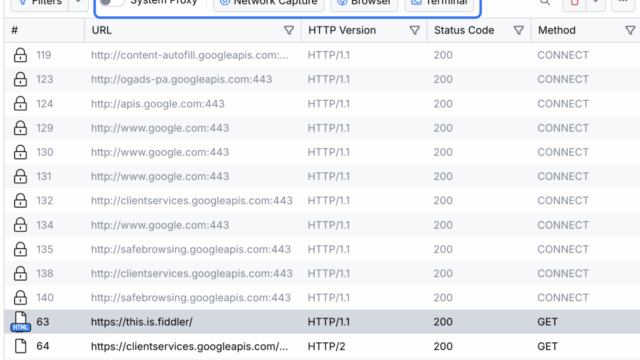Click the lock icon on row 130
This screenshot has width=640, height=360.
(x=20, y=152)
